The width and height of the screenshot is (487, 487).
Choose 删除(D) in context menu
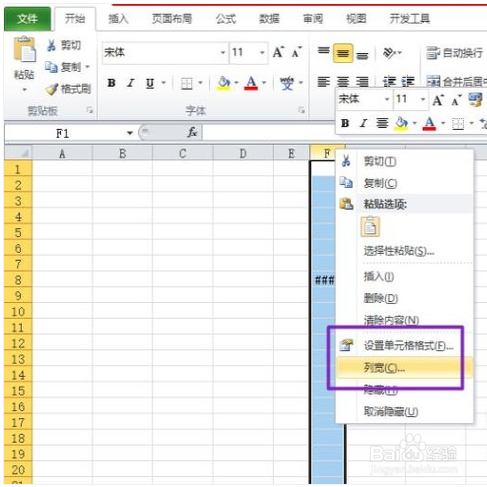(x=404, y=298)
